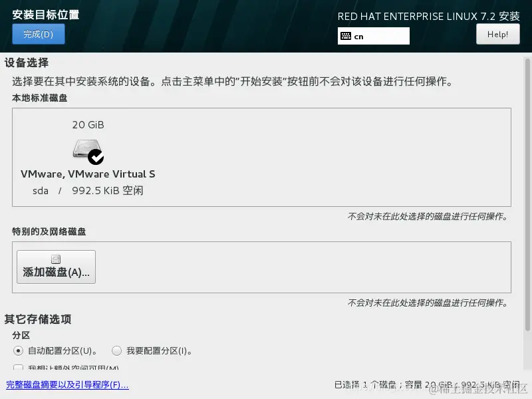This screenshot has height=399, width=532.
Task: Click the 完成(D) done button
Action: pos(39,34)
